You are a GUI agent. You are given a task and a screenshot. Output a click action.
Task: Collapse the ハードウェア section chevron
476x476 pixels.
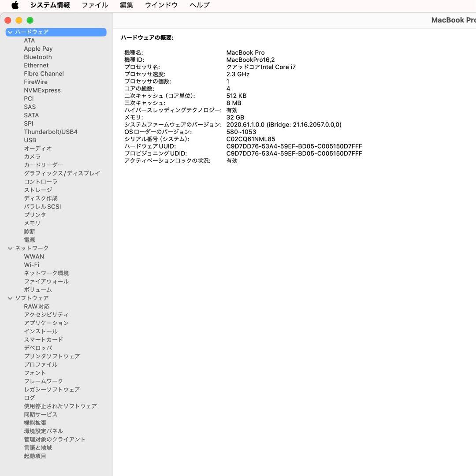(x=10, y=32)
